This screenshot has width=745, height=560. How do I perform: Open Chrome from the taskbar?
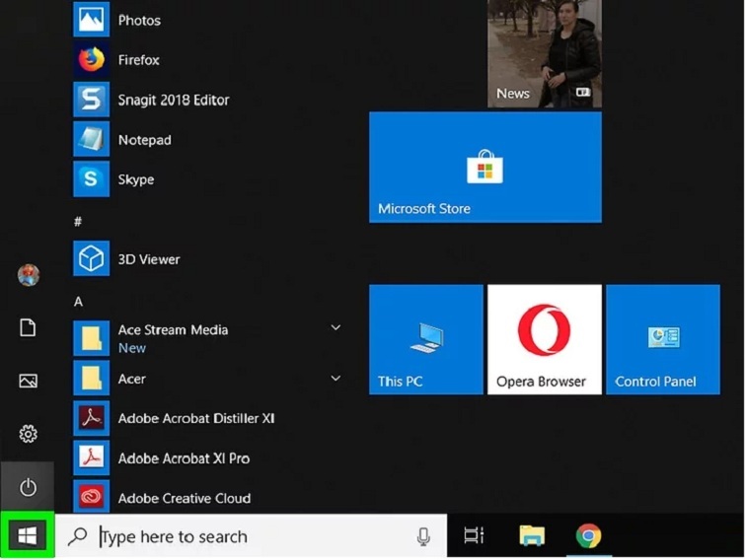tap(589, 536)
